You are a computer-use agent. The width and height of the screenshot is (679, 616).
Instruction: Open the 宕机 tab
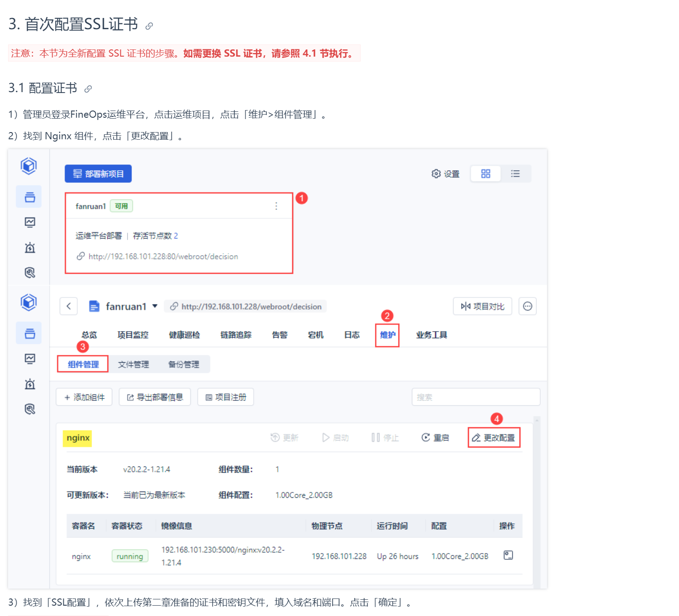(x=316, y=335)
